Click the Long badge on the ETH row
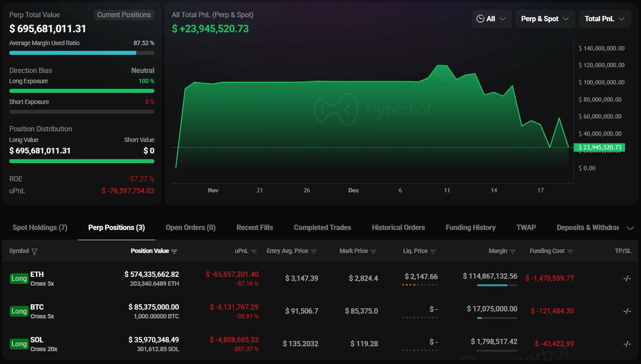The image size is (641, 364). [19, 279]
